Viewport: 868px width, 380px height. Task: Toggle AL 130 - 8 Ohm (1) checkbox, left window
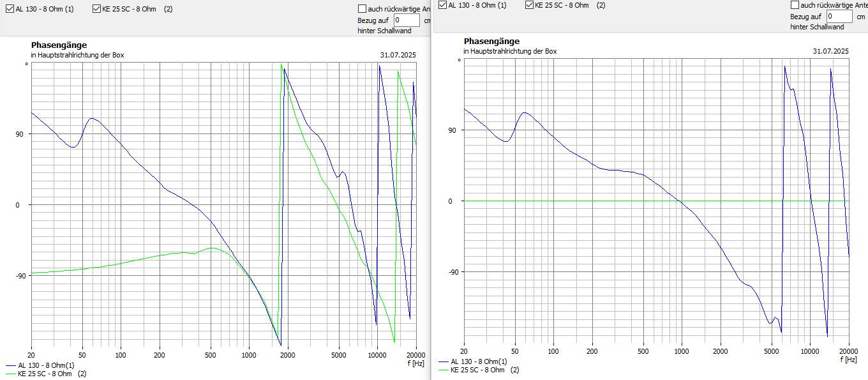pyautogui.click(x=10, y=9)
